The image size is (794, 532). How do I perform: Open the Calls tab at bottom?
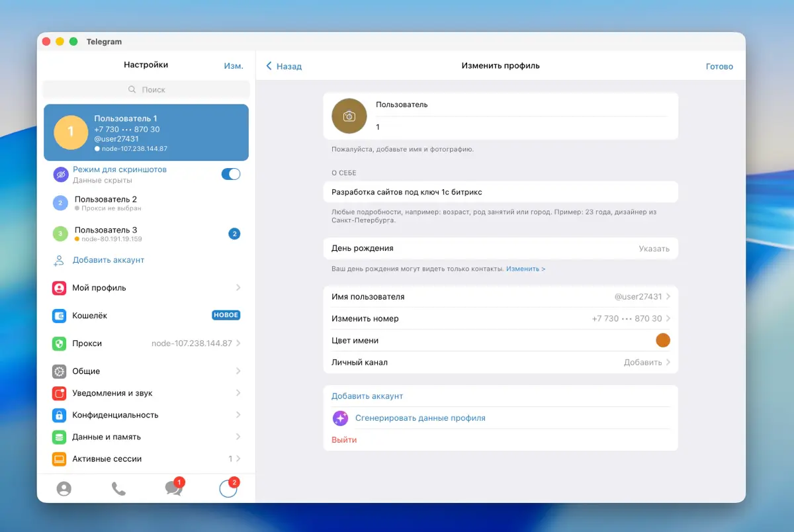118,489
